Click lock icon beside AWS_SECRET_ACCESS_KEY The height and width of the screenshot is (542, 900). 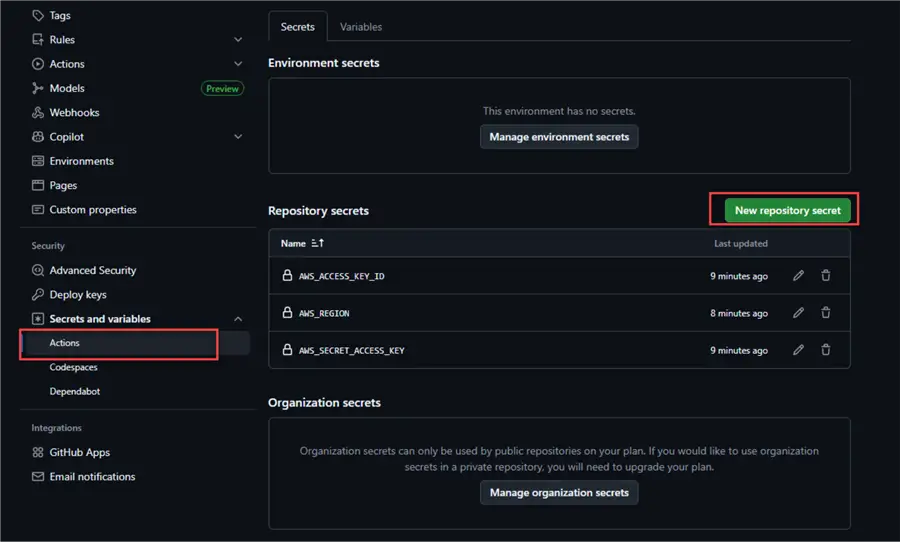pyautogui.click(x=287, y=349)
